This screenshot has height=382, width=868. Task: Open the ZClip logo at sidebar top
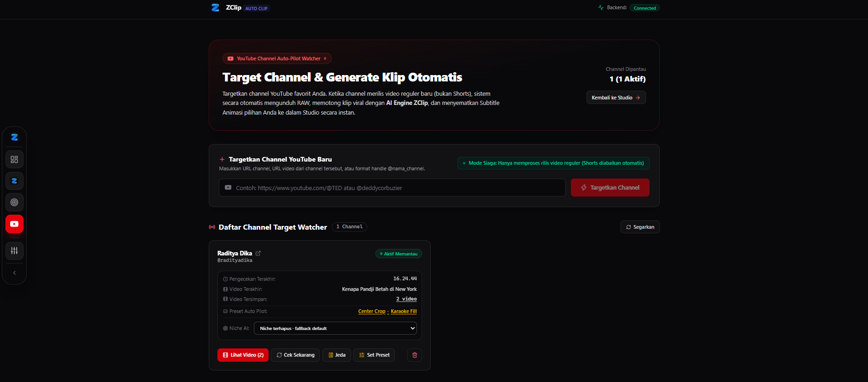pyautogui.click(x=14, y=137)
